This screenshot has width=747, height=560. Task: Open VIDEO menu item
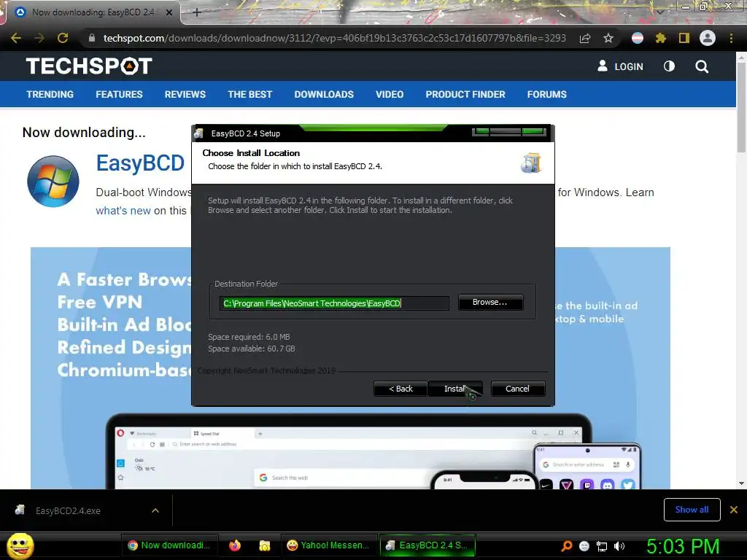(x=390, y=94)
